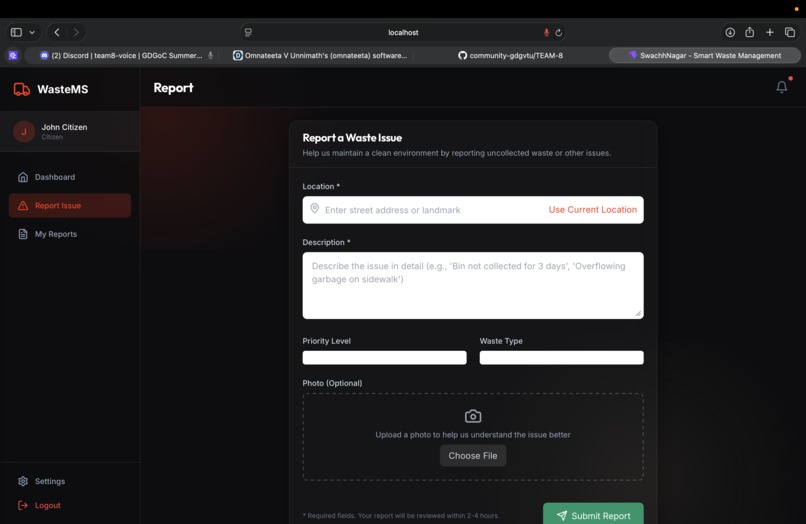Focus the Description text area

point(473,285)
